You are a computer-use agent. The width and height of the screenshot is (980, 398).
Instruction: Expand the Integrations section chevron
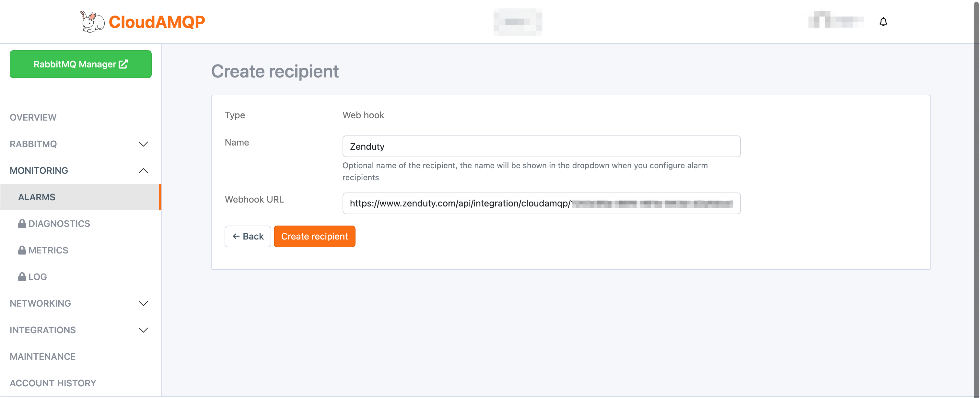tap(143, 330)
